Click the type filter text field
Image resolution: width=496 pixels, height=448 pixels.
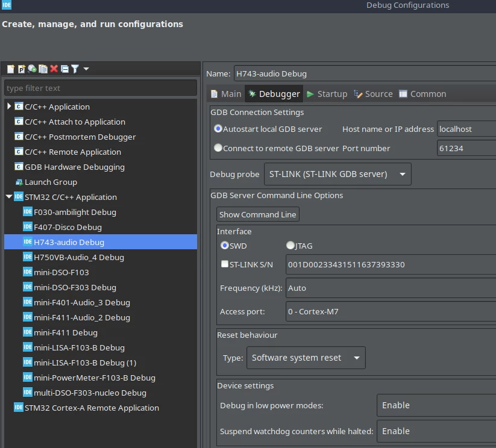pyautogui.click(x=101, y=88)
